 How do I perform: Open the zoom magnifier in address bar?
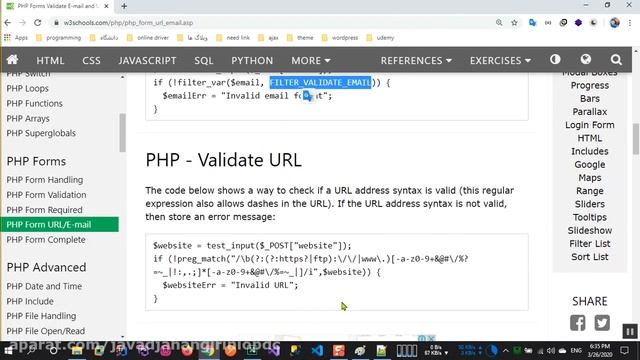point(499,22)
